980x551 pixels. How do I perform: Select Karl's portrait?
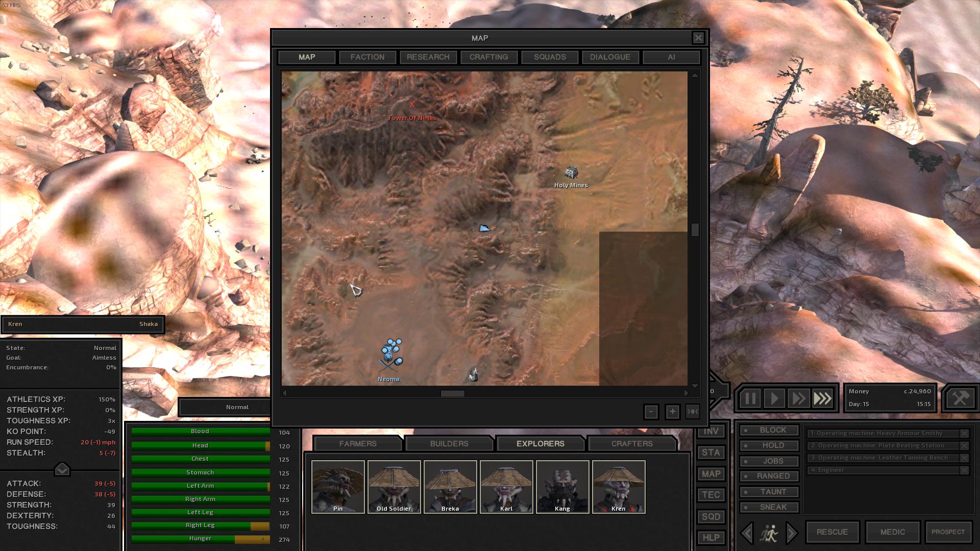click(x=506, y=487)
